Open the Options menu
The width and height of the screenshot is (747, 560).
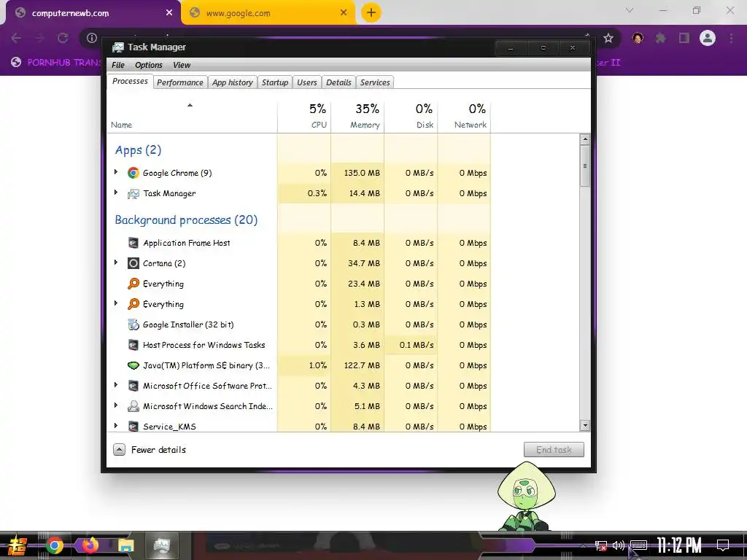point(149,65)
